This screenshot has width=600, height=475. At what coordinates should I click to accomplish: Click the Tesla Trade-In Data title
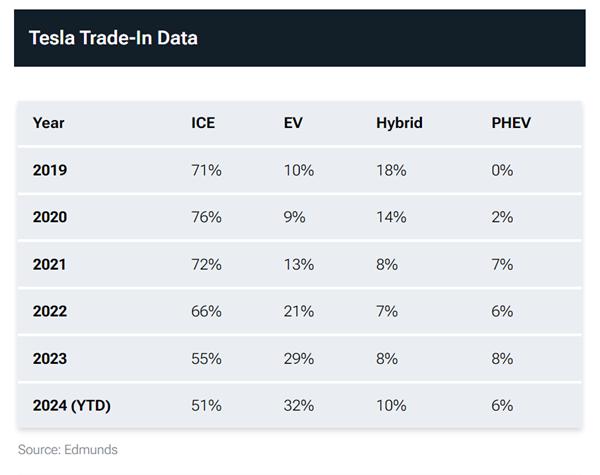(x=113, y=39)
